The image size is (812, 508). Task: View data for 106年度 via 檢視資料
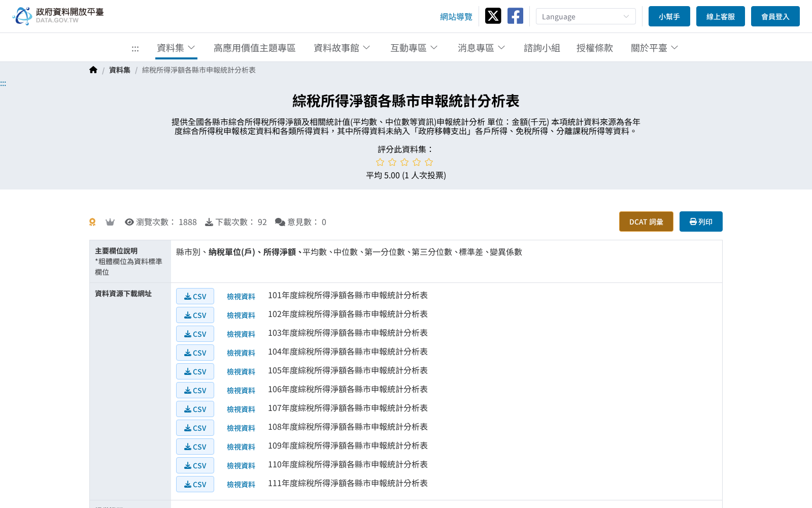pyautogui.click(x=241, y=391)
